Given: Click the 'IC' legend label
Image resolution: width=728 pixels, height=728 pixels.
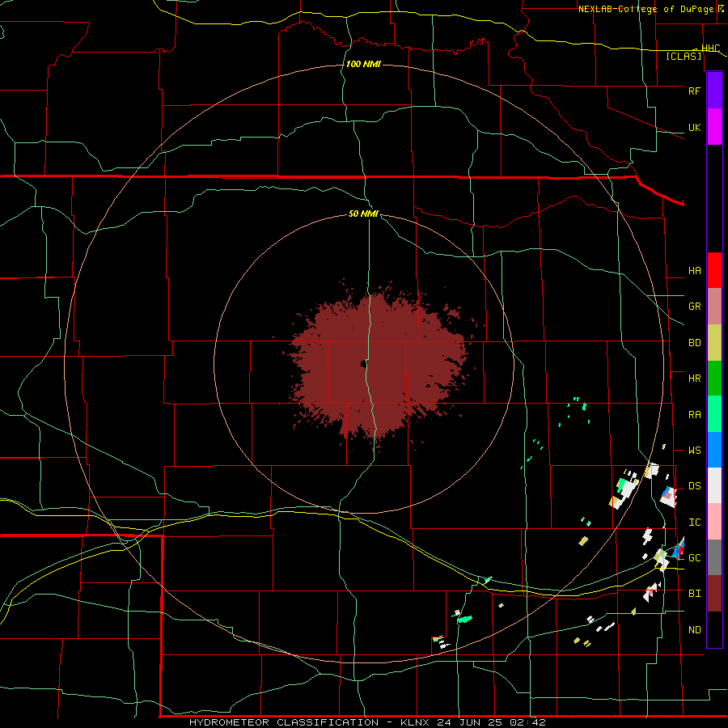Looking at the screenshot, I should point(694,523).
